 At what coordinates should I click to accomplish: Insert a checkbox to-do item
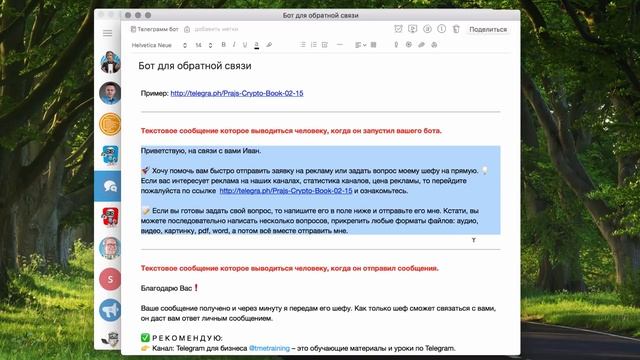325,45
